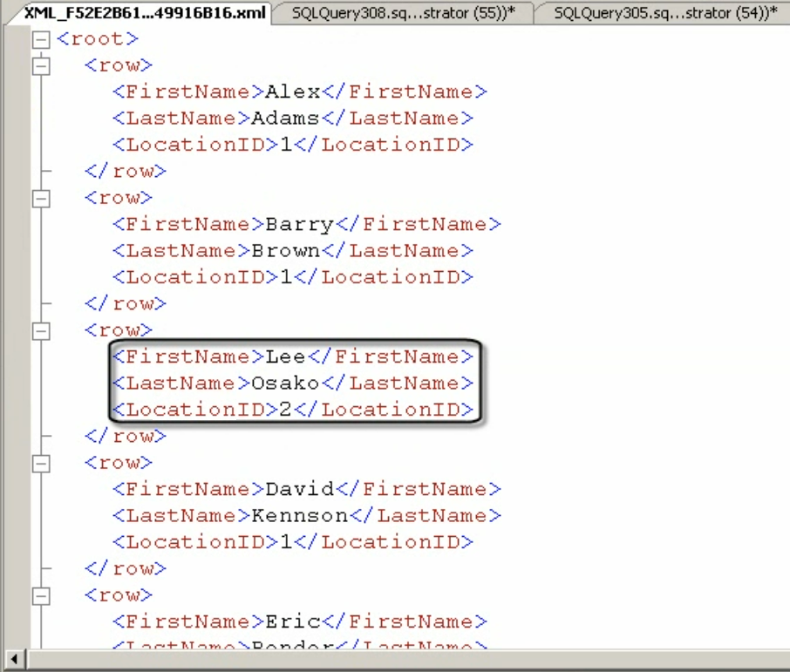Collapse the row containing Eric
This screenshot has width=790, height=672.
(x=41, y=596)
